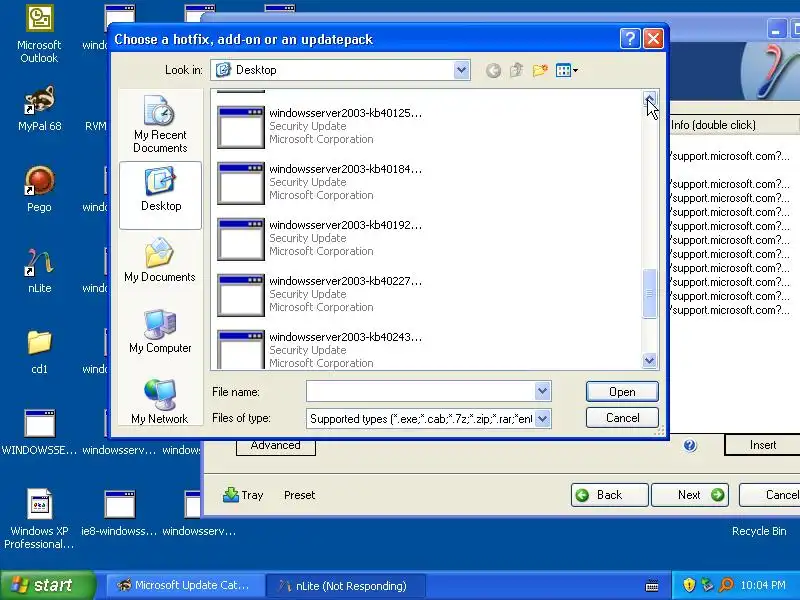The width and height of the screenshot is (800, 600).
Task: Click the Insert button in nLite
Action: pos(762,445)
